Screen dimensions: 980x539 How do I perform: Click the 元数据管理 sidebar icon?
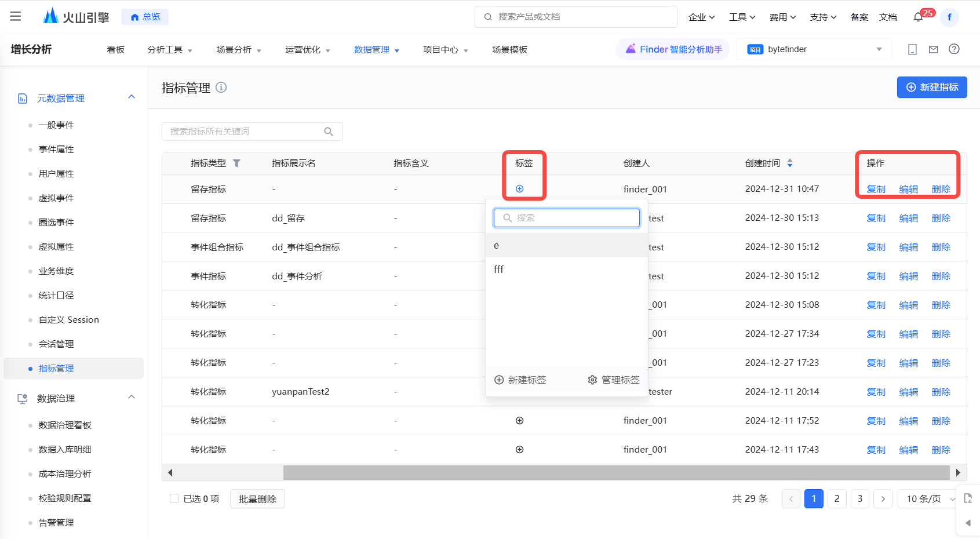point(23,99)
